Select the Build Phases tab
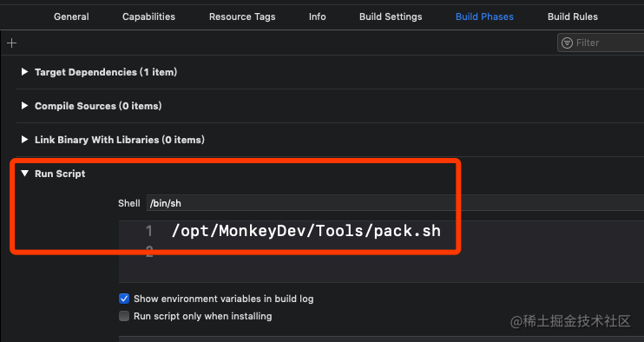The image size is (644, 342). 484,16
